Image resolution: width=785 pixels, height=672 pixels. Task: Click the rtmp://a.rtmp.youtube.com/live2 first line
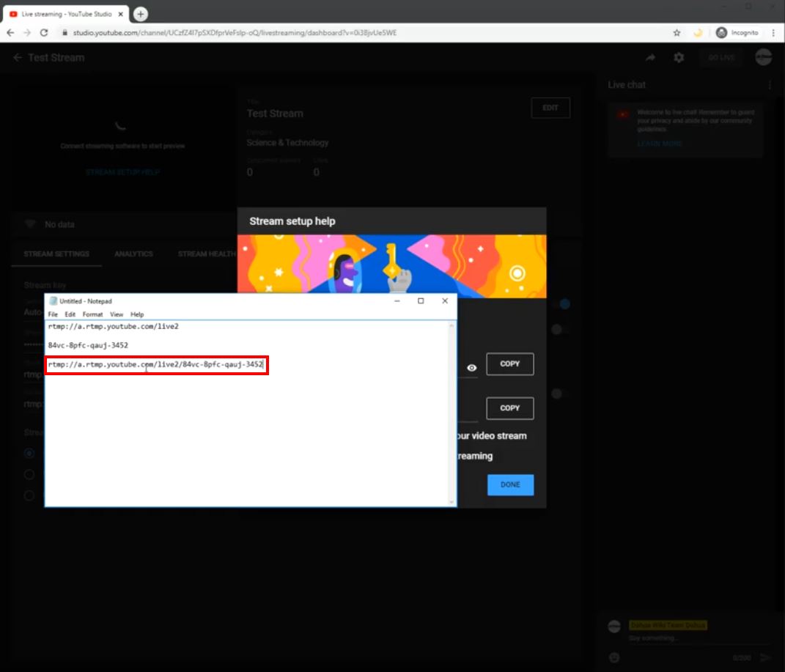tap(113, 326)
